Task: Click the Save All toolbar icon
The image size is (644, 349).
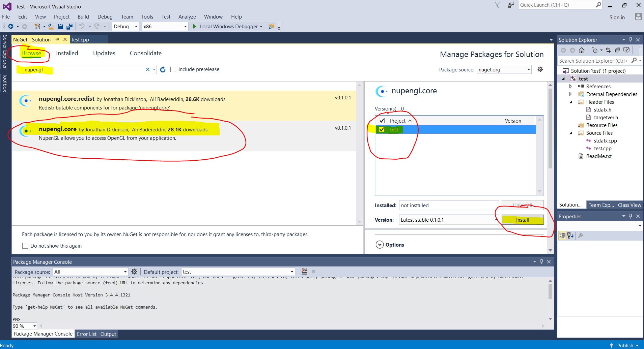Action: pyautogui.click(x=69, y=27)
